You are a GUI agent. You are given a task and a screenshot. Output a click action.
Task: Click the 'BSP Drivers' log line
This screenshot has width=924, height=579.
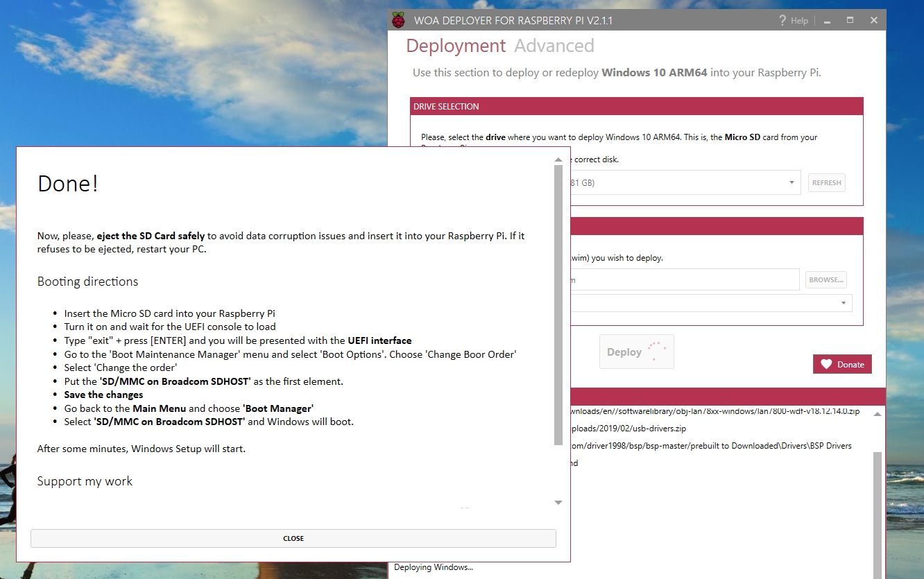[x=710, y=446]
